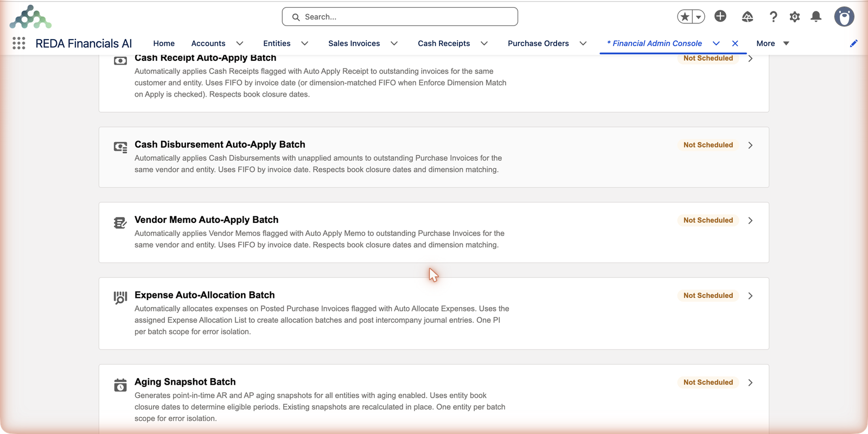Open the Setup gear icon

(x=795, y=17)
